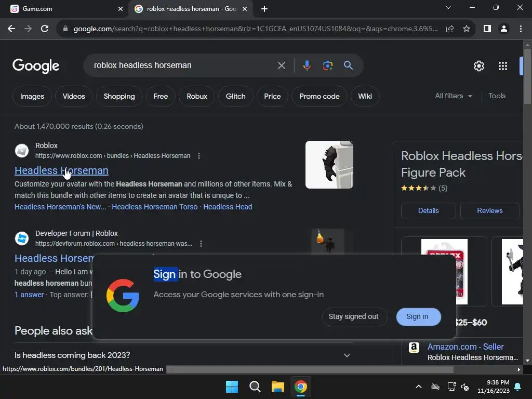Clear the search box text
Image resolution: width=532 pixels, height=399 pixels.
coord(281,65)
